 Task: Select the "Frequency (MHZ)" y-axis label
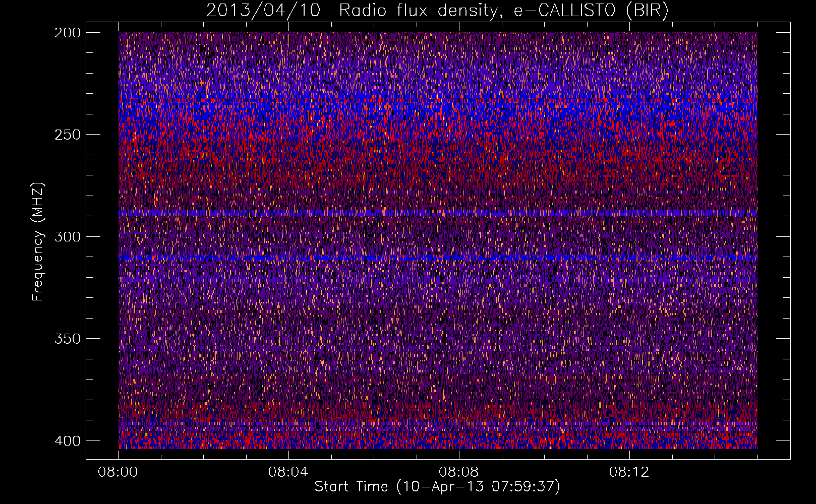click(x=37, y=242)
